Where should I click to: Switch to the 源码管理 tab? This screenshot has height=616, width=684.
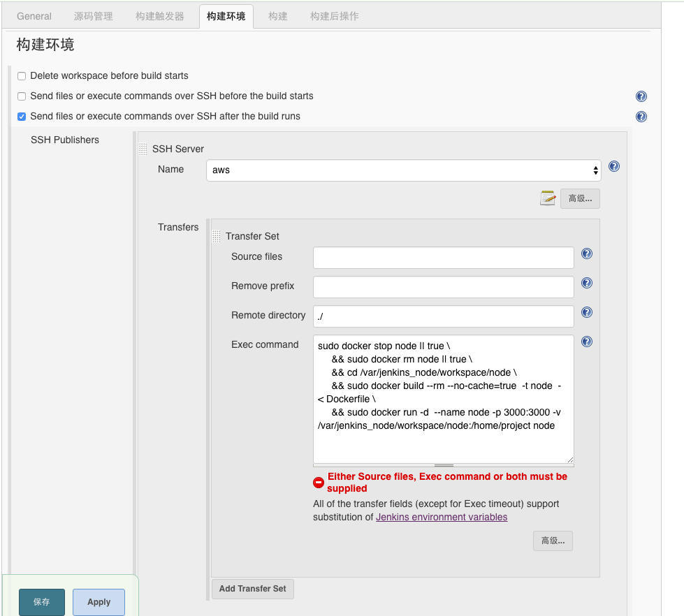94,17
